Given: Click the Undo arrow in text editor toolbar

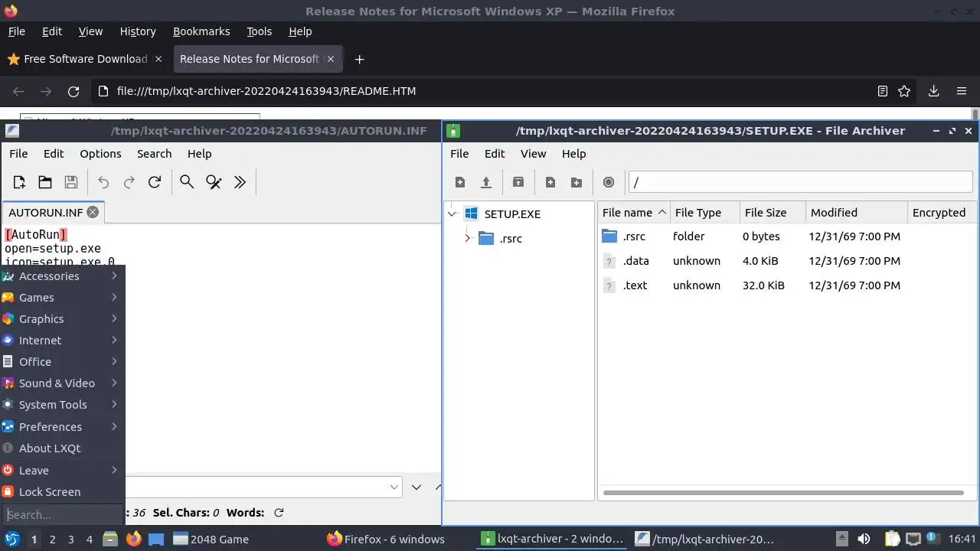Looking at the screenshot, I should coord(103,182).
